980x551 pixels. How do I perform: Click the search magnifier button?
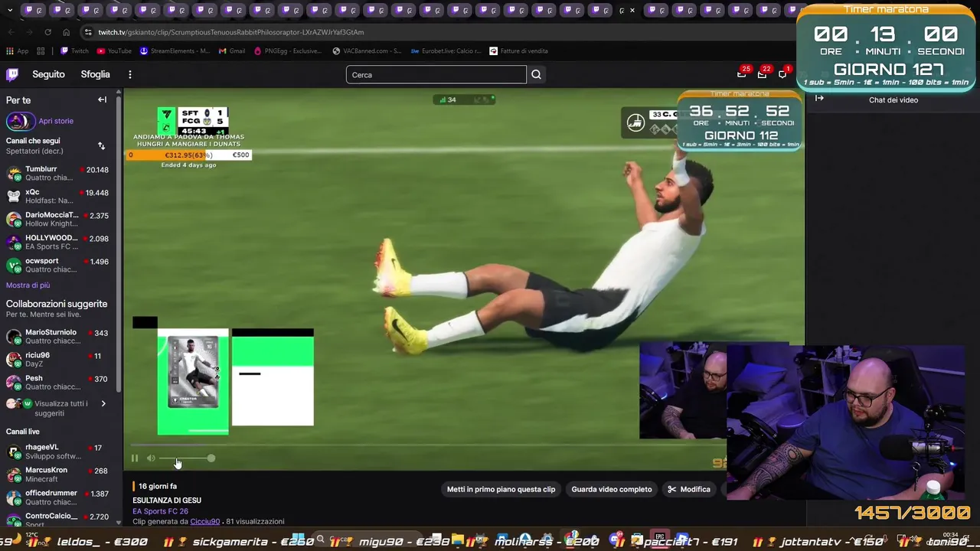[x=536, y=74]
